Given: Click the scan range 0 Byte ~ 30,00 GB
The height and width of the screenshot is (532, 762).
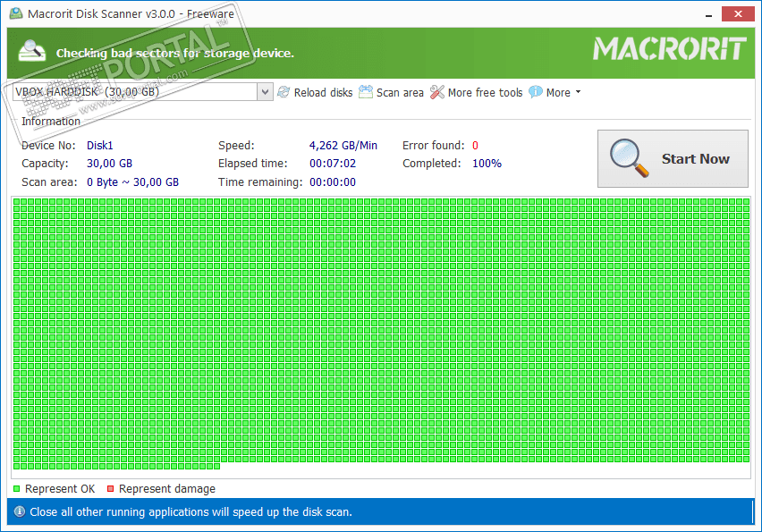Looking at the screenshot, I should point(132,182).
